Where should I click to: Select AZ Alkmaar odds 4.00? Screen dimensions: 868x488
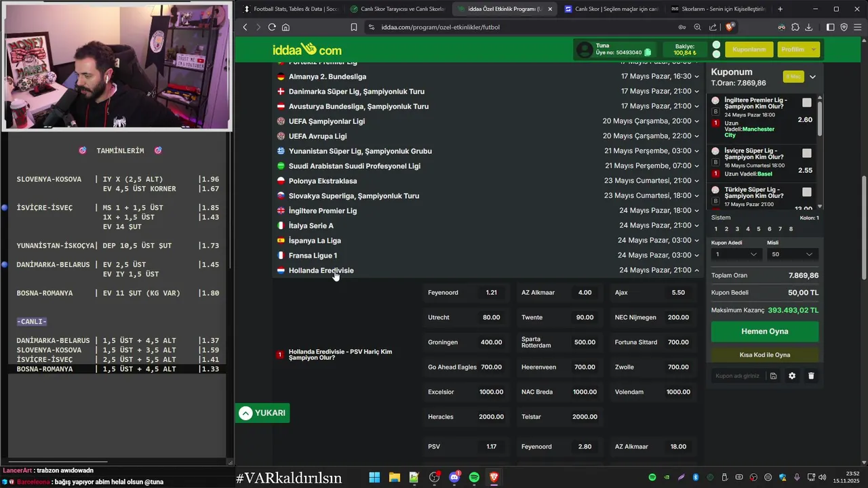click(559, 293)
